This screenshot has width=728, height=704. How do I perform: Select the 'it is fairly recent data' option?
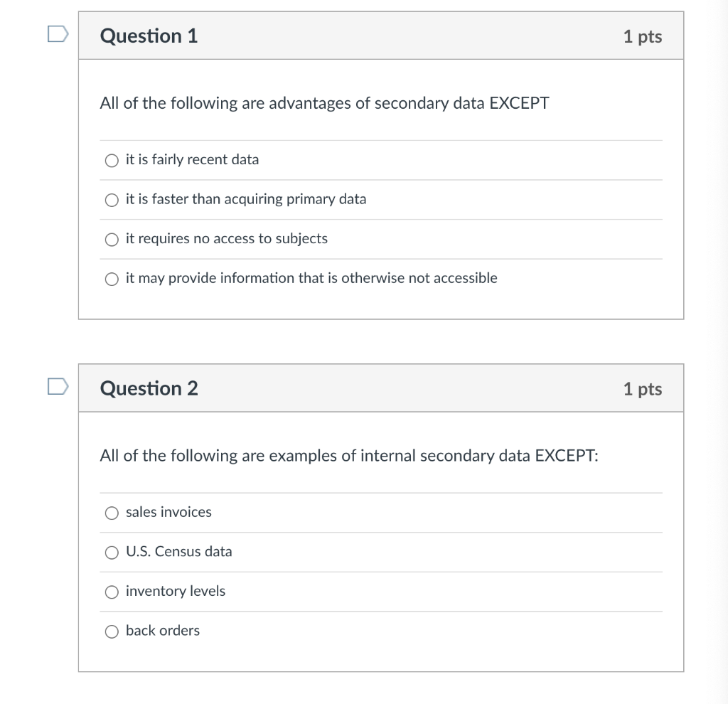(112, 160)
